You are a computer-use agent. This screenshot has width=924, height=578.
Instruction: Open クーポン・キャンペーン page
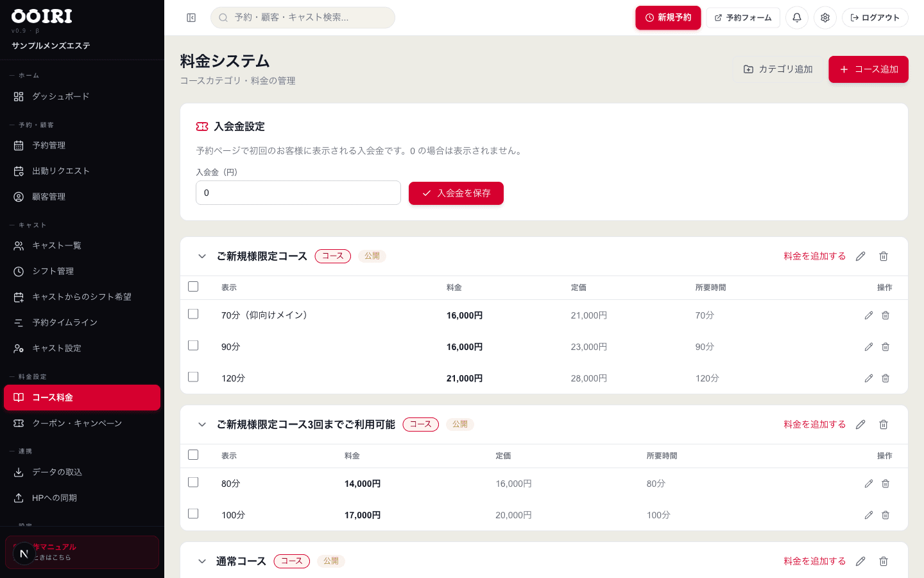82,423
